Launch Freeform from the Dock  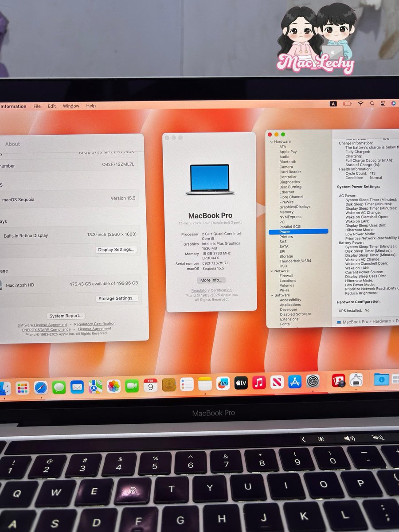pos(223,383)
